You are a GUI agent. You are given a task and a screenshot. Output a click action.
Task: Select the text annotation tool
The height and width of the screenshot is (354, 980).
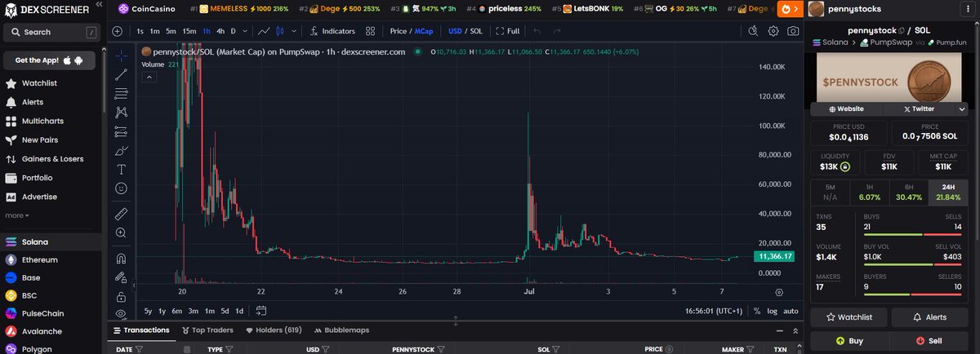(121, 169)
